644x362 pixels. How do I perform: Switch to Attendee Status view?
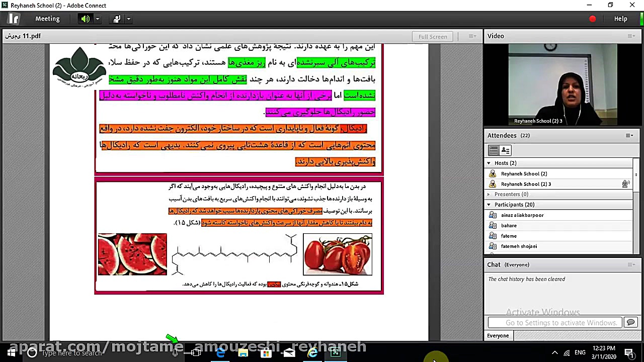click(x=506, y=150)
